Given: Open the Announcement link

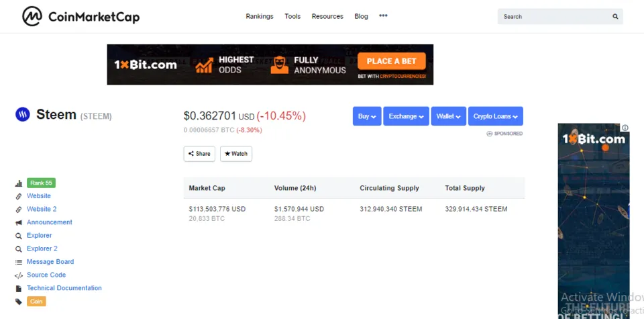Looking at the screenshot, I should coord(49,222).
